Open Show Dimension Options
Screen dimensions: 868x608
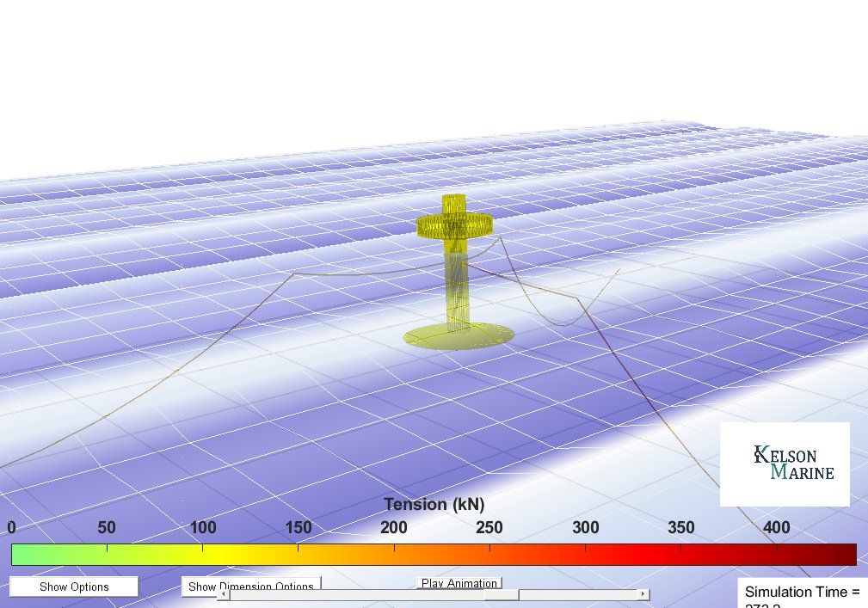point(251,586)
